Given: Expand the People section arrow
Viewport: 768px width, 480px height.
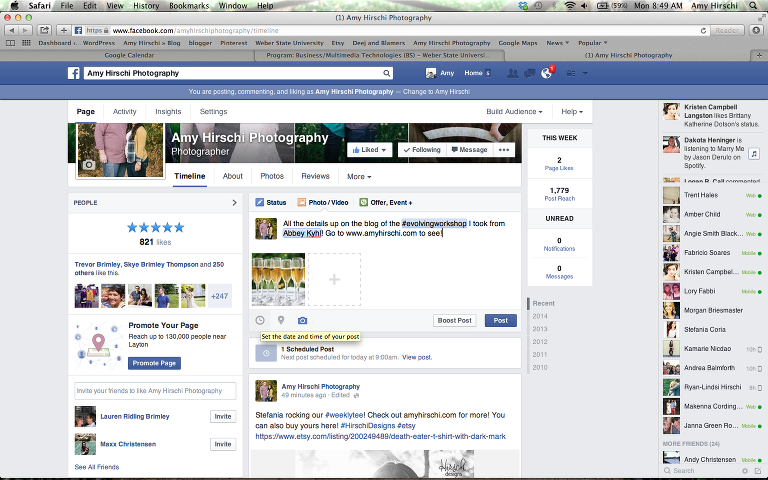Looking at the screenshot, I should [234, 203].
